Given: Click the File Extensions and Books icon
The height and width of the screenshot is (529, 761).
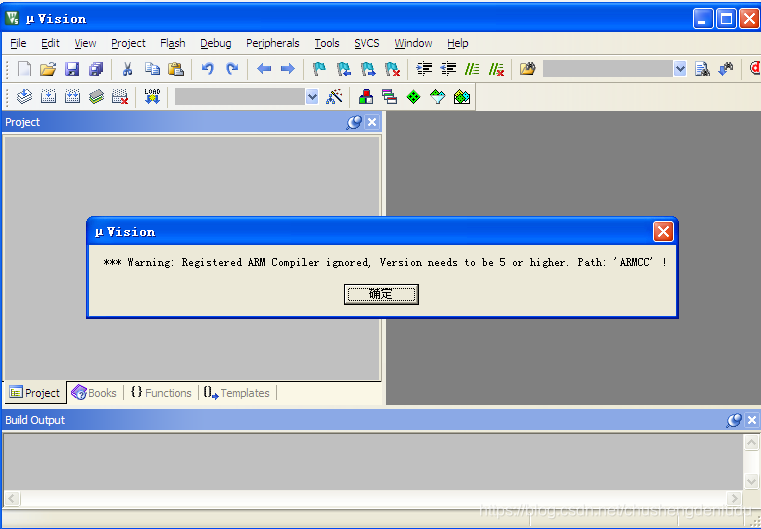Looking at the screenshot, I should [366, 97].
